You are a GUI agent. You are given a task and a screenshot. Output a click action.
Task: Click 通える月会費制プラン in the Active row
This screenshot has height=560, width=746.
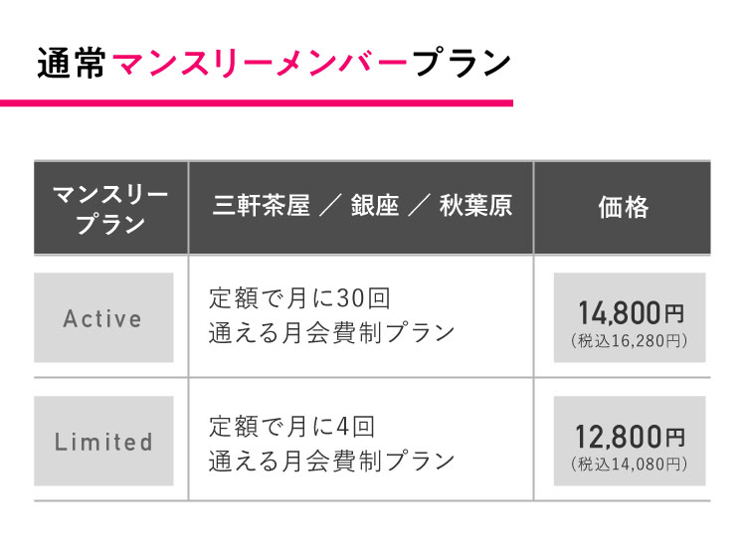(331, 332)
